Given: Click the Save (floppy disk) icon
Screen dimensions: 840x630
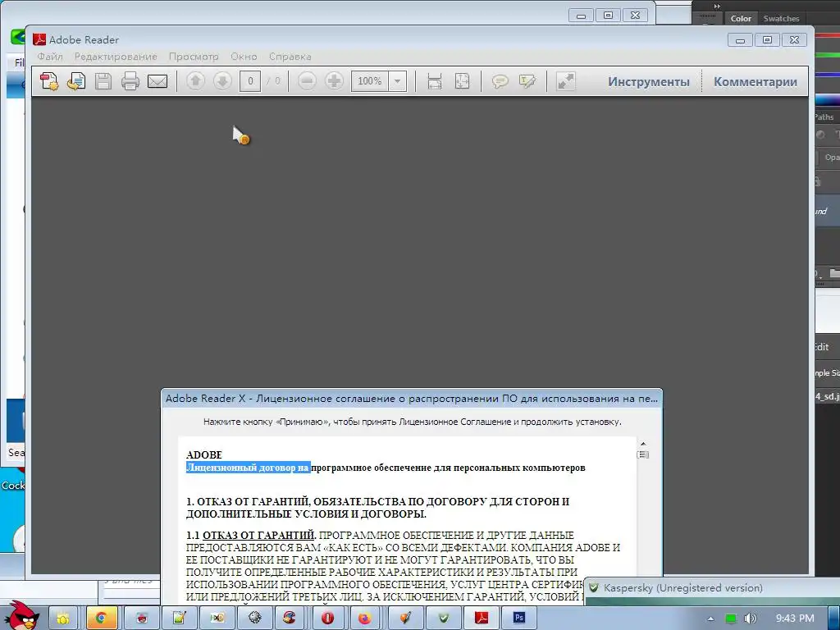Looking at the screenshot, I should [103, 81].
